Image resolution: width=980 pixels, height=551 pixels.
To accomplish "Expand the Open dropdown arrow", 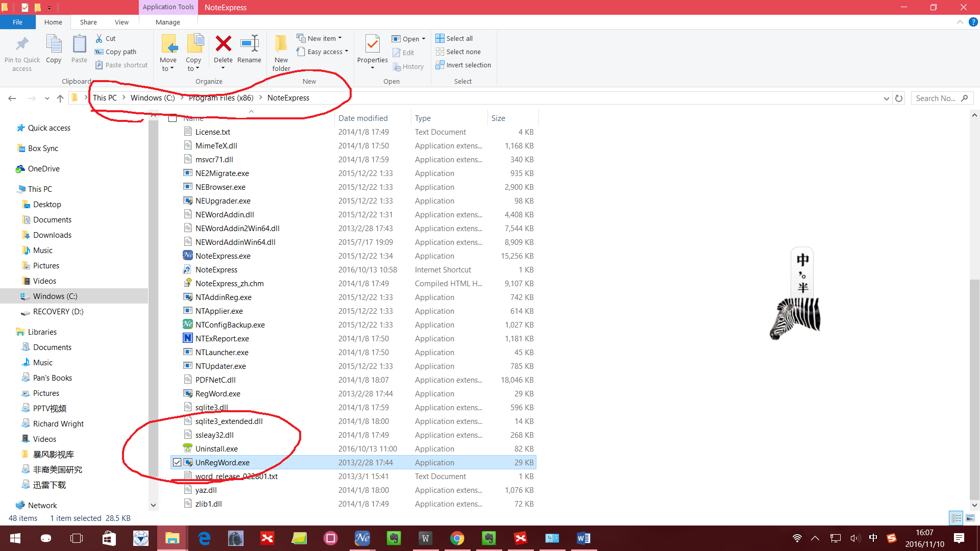I will tap(424, 39).
